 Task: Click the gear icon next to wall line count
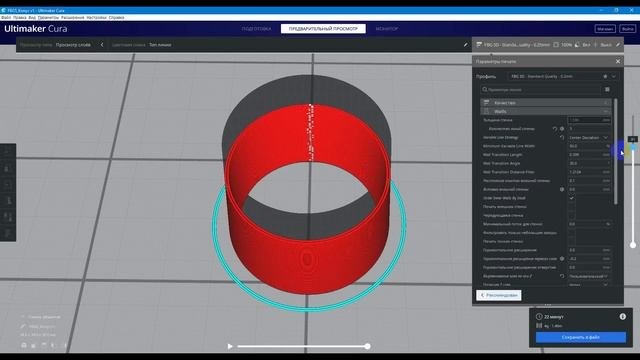click(562, 129)
